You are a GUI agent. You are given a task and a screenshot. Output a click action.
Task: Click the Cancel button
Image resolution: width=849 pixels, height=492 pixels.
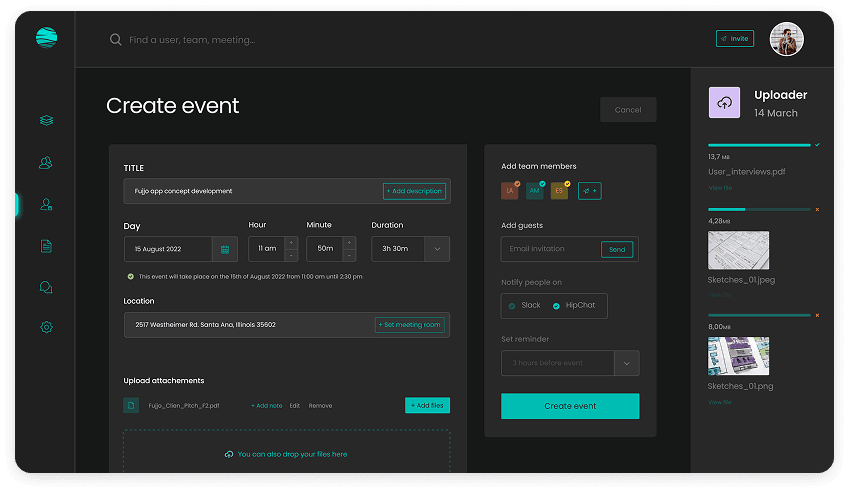[628, 110]
